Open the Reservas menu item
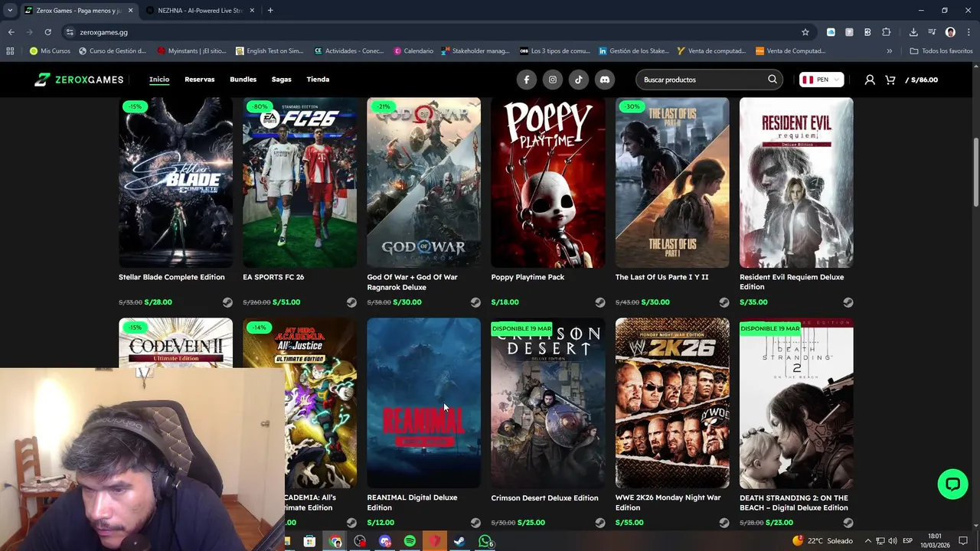This screenshot has height=551, width=980. [x=199, y=80]
